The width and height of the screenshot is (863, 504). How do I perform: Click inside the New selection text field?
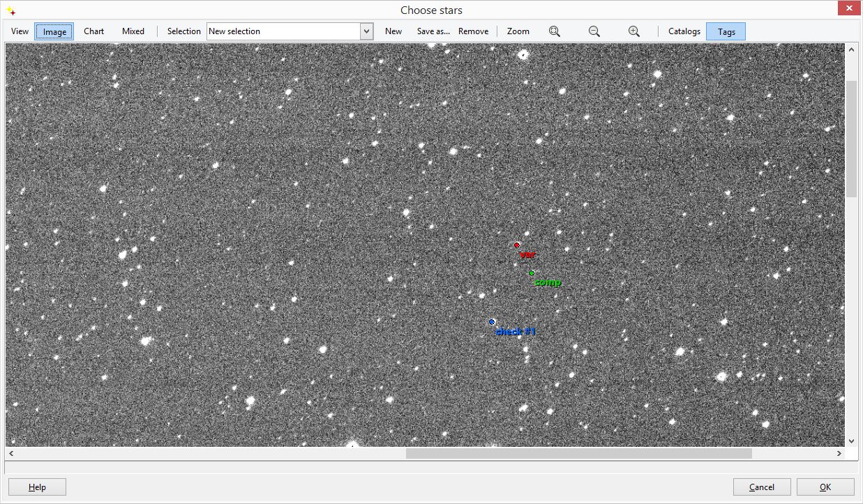(x=283, y=31)
